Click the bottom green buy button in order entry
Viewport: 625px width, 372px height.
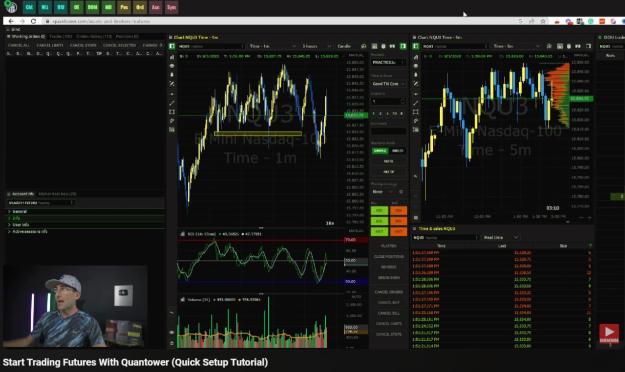(x=379, y=231)
